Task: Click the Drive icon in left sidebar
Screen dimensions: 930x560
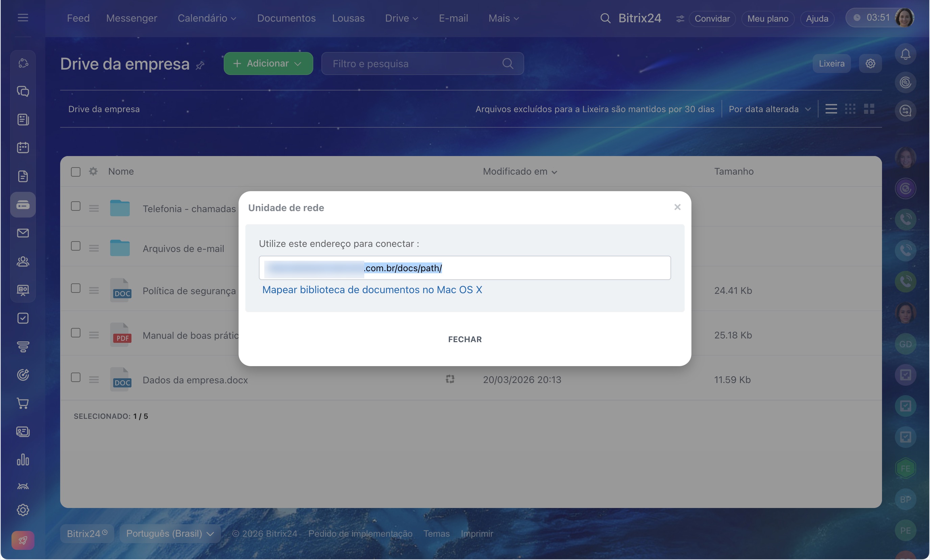Action: point(23,205)
